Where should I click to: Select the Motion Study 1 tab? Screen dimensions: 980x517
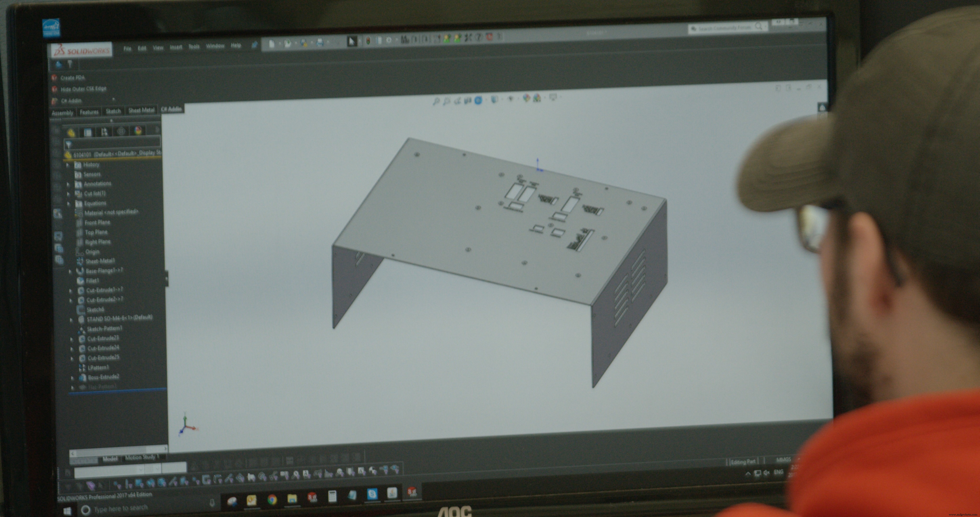142,457
